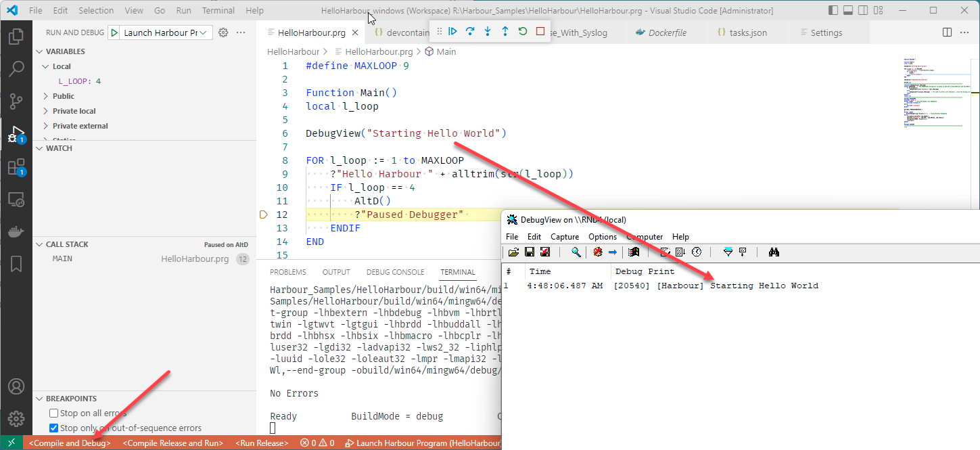Screen dimensions: 980x450
Task: Switch to the DEBUG CONSOLE tab
Action: (394, 272)
